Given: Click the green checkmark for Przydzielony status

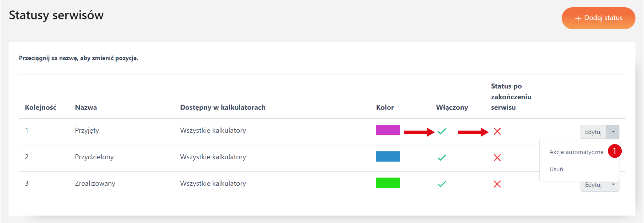Looking at the screenshot, I should (442, 158).
